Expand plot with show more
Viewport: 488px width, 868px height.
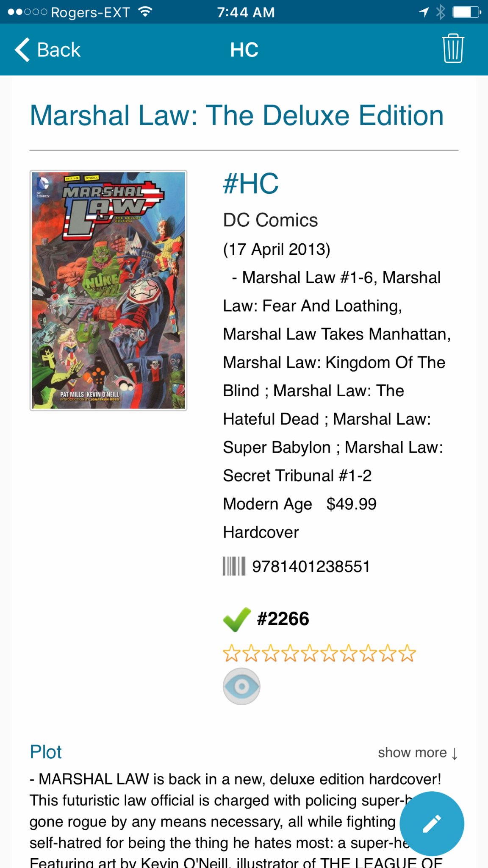[x=418, y=753]
